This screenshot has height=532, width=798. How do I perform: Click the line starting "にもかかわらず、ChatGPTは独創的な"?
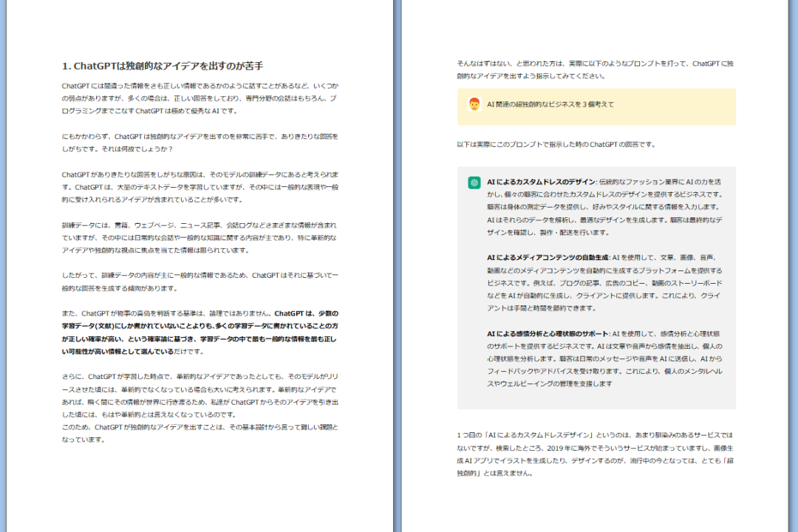(x=200, y=137)
